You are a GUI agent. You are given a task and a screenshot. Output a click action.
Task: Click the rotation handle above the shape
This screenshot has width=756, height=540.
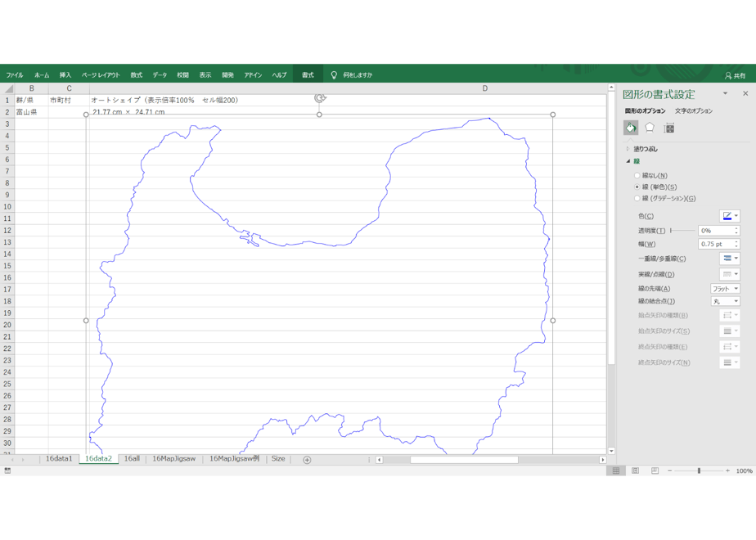[320, 98]
